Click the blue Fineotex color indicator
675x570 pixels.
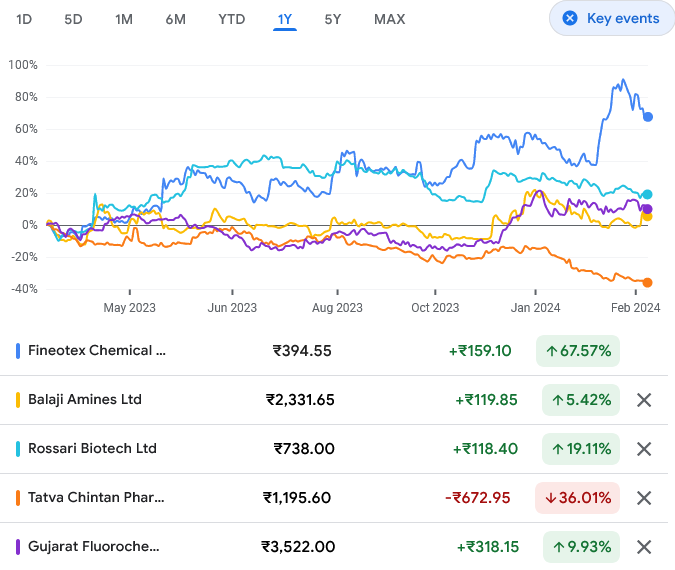pos(18,351)
